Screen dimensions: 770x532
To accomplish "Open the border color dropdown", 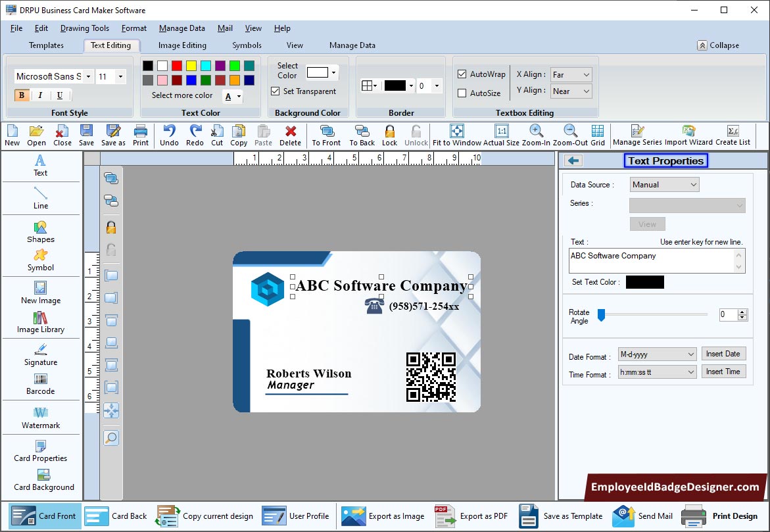I will coord(411,86).
